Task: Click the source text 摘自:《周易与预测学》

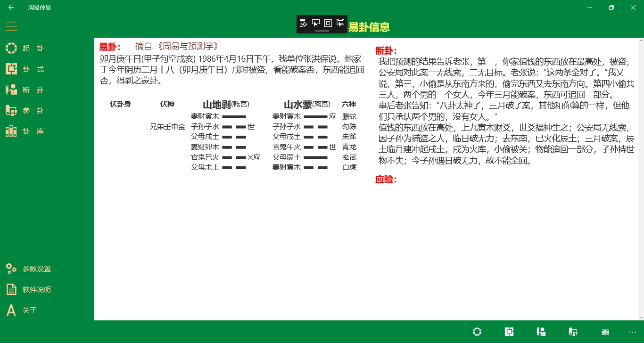Action: tap(177, 46)
